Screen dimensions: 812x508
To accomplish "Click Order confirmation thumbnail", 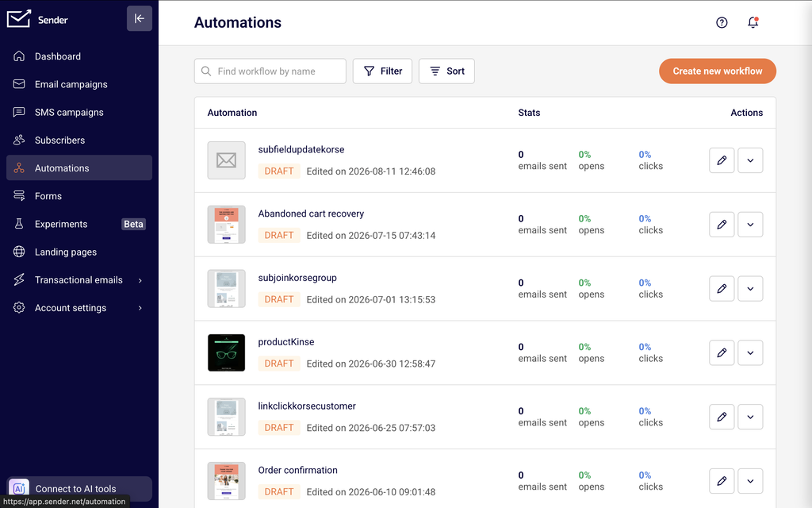I will (226, 481).
